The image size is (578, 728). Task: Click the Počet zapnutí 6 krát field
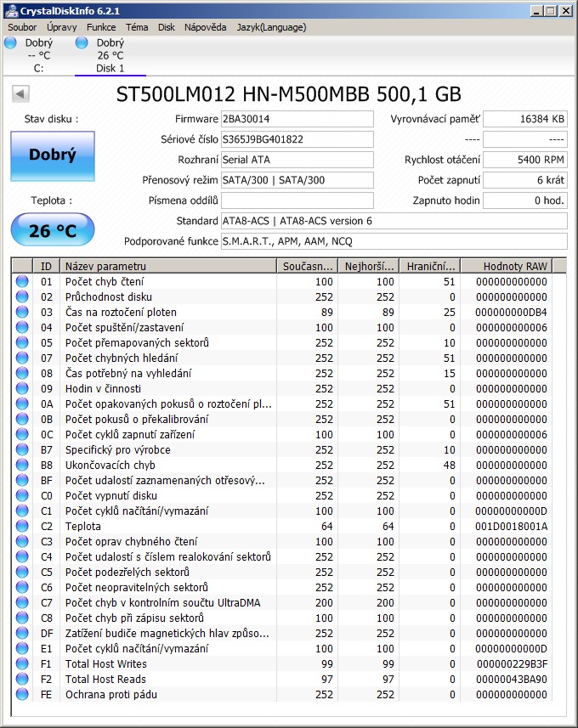525,180
